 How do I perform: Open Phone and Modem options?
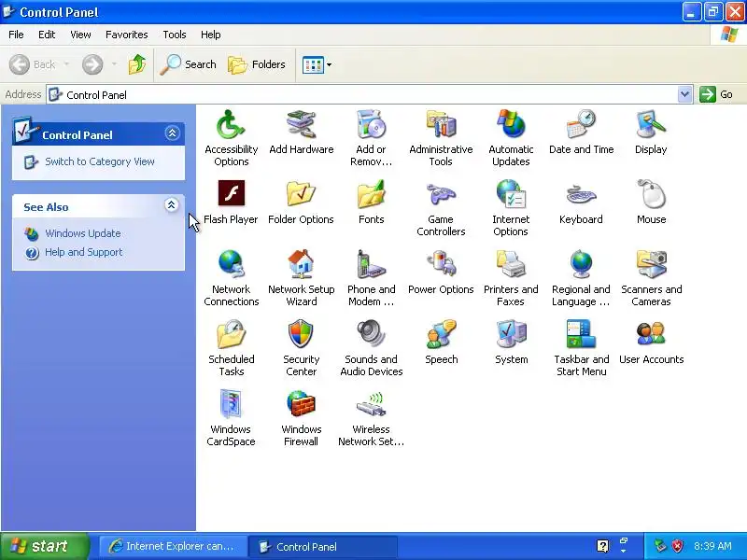click(x=371, y=278)
